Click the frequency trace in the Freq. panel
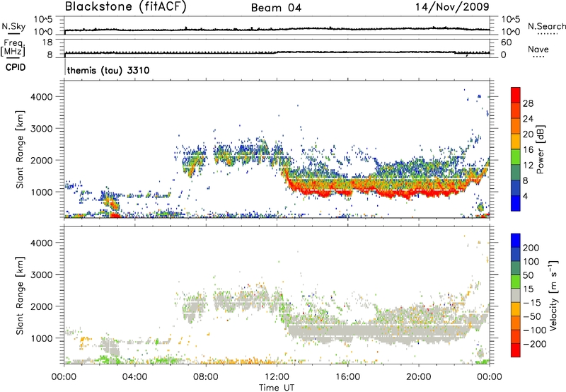Image resolution: width=566 pixels, height=392 pixels. pyautogui.click(x=277, y=52)
